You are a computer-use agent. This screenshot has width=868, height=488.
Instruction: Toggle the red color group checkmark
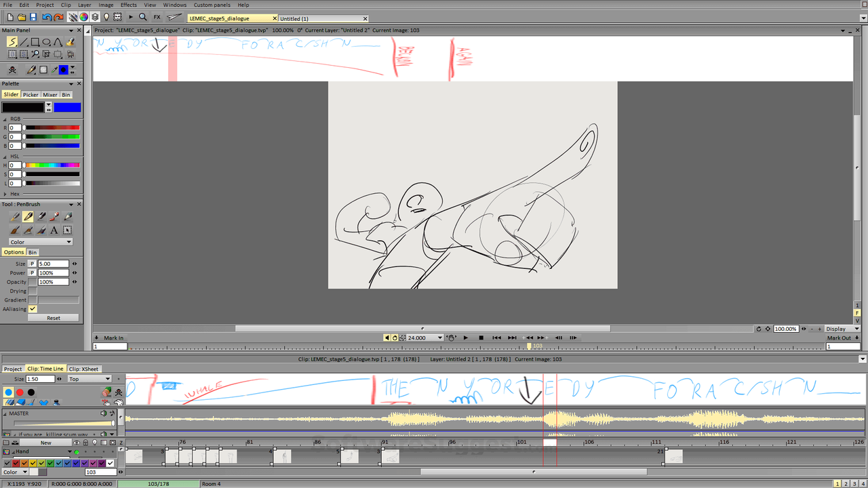click(14, 463)
